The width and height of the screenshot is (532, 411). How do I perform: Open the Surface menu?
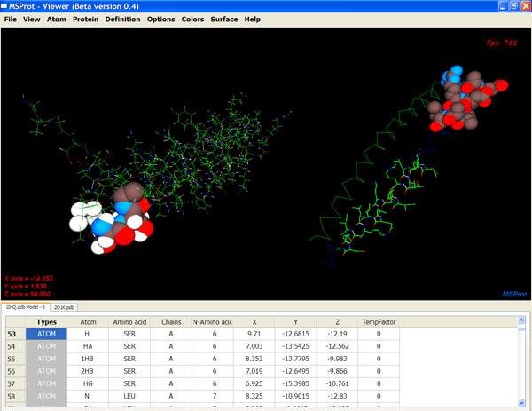click(224, 20)
